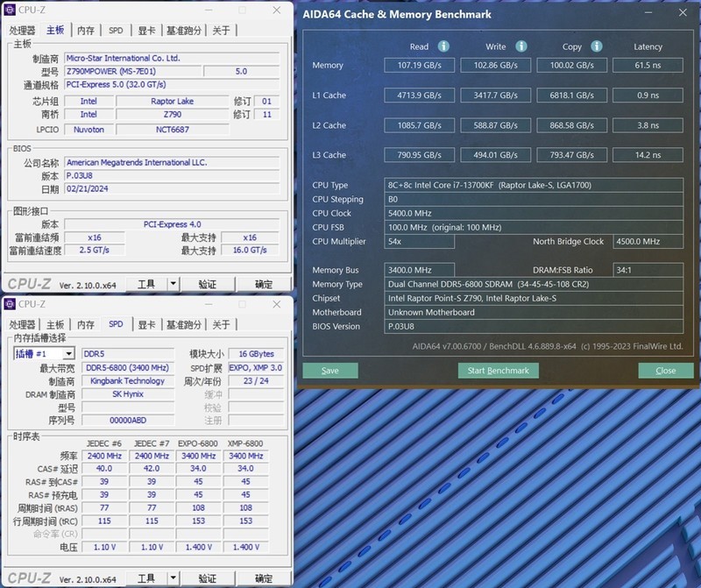The width and height of the screenshot is (701, 588).
Task: Click CPU-Z app icon in top window title
Action: [x=11, y=11]
